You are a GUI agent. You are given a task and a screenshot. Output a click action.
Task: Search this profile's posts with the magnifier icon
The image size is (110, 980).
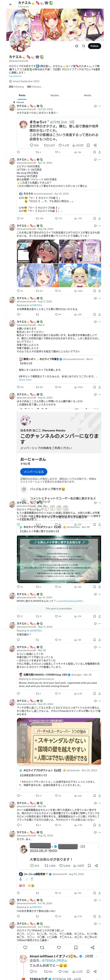[84, 46]
